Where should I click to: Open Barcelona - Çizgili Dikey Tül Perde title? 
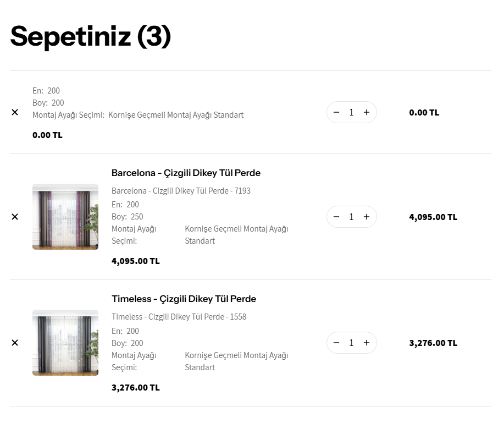[186, 173]
